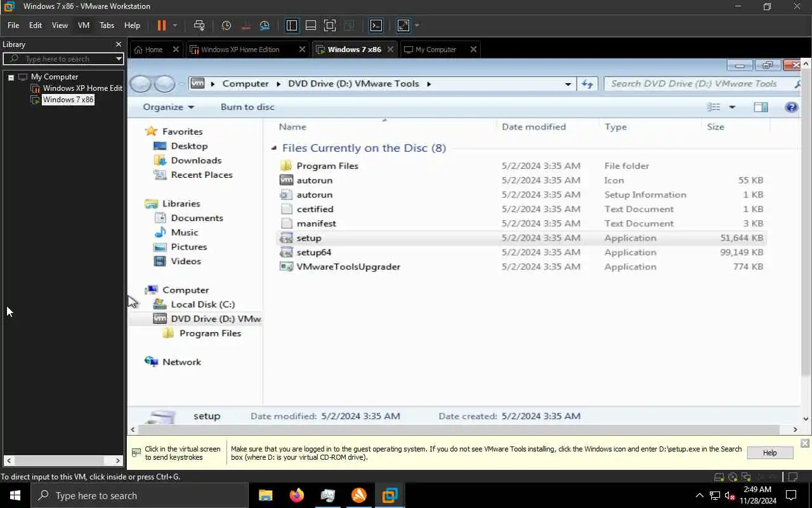Image resolution: width=812 pixels, height=508 pixels.
Task: Toggle the thumbnail bar toolbar icon
Action: click(311, 25)
